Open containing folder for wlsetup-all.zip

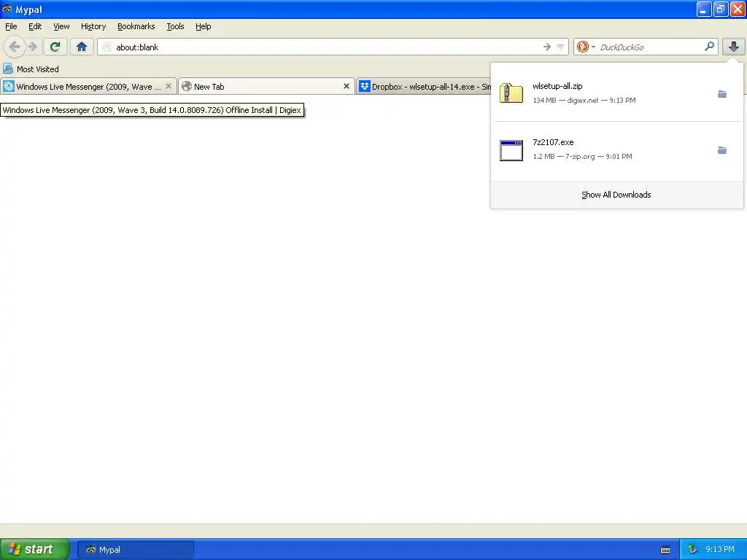click(722, 94)
